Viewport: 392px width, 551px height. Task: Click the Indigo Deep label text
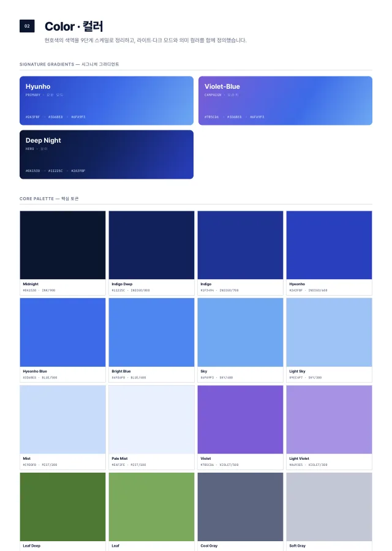pyautogui.click(x=122, y=284)
